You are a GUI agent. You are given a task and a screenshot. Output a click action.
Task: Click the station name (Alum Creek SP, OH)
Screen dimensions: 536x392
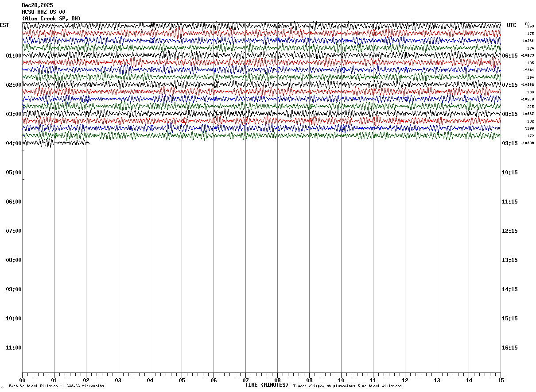point(51,19)
